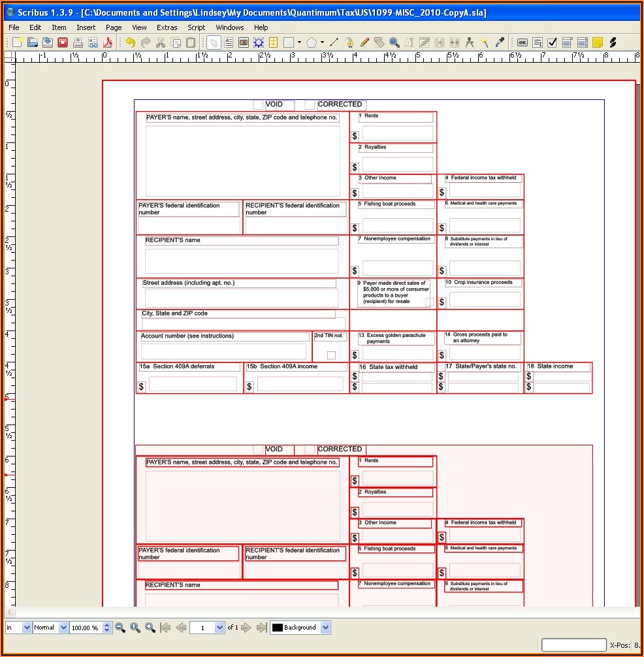Click the Save as PDF icon
644x657 pixels.
(108, 42)
